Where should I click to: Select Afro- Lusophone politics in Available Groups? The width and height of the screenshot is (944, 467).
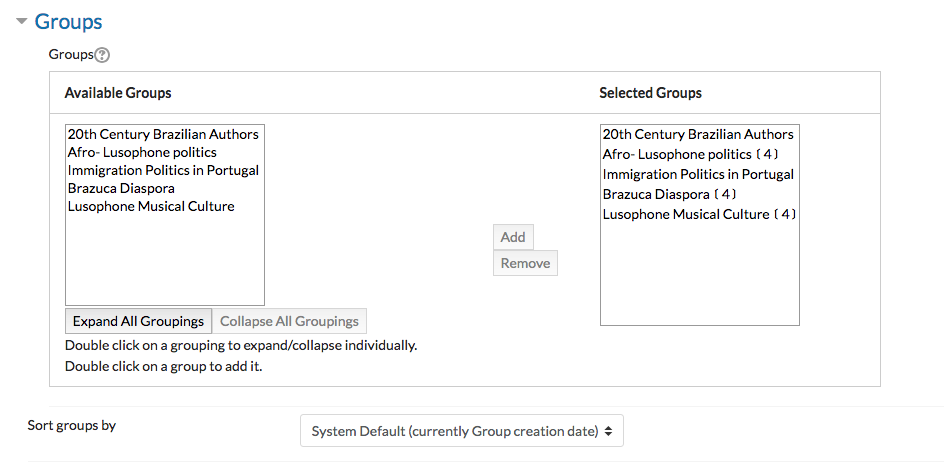pos(142,153)
